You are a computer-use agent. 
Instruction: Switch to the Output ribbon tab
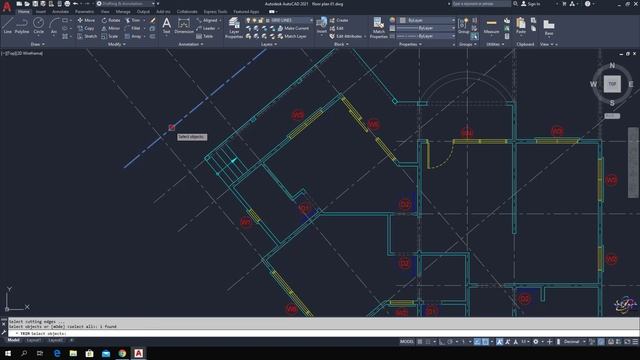pos(143,12)
